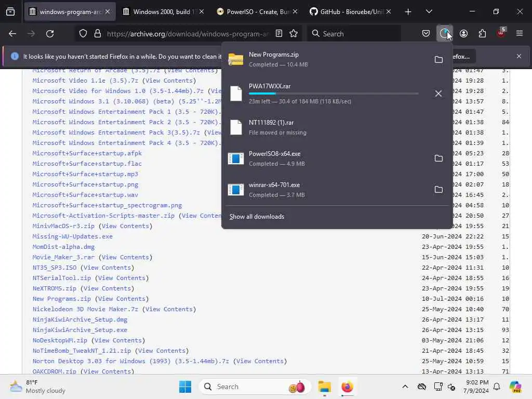The image size is (532, 399).
Task: Click the archive.org address bar
Action: click(x=188, y=34)
